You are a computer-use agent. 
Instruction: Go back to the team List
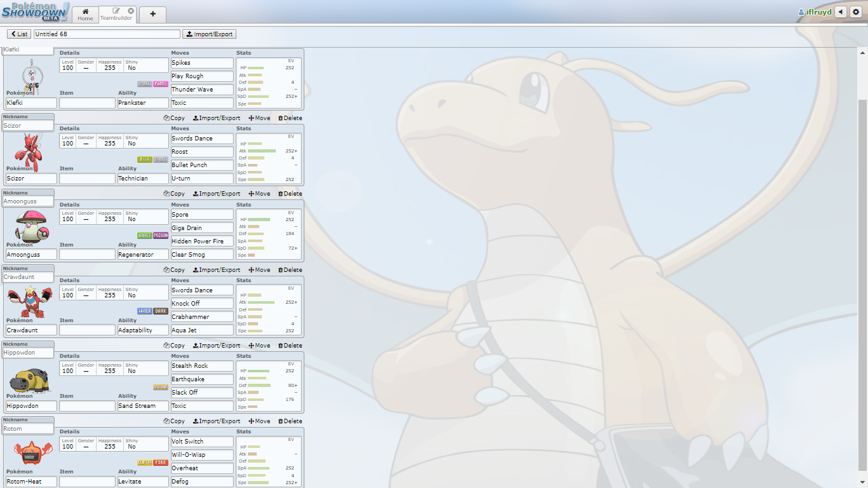click(19, 34)
